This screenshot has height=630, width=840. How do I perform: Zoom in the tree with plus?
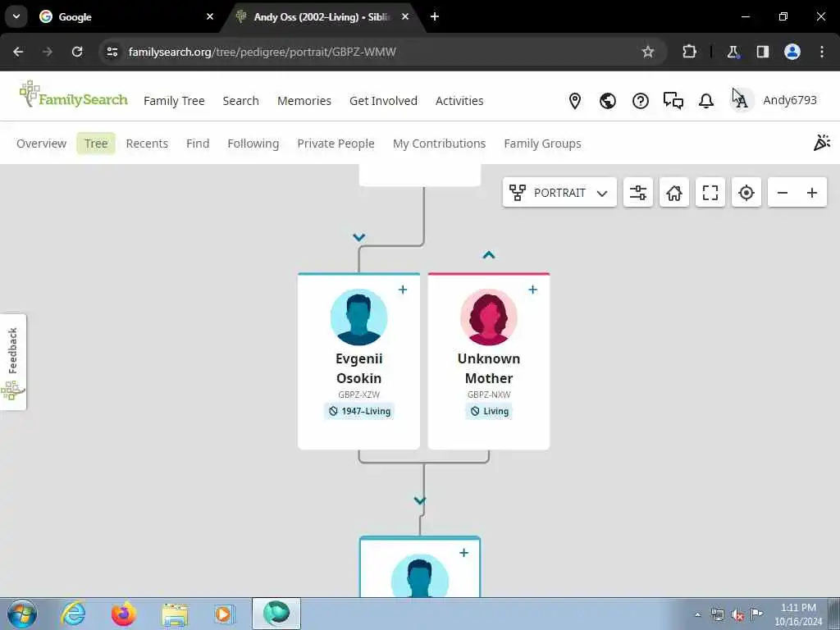click(812, 192)
